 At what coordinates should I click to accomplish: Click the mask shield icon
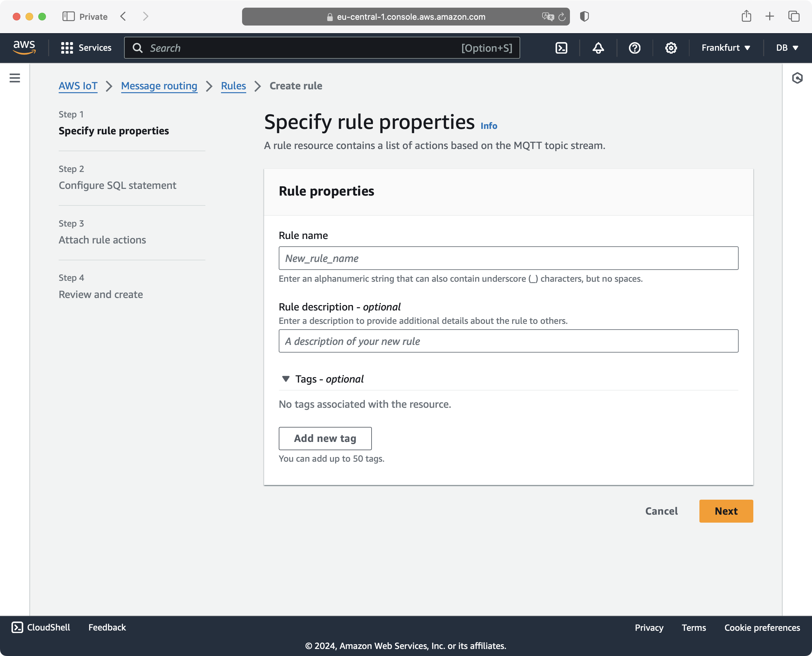point(584,15)
